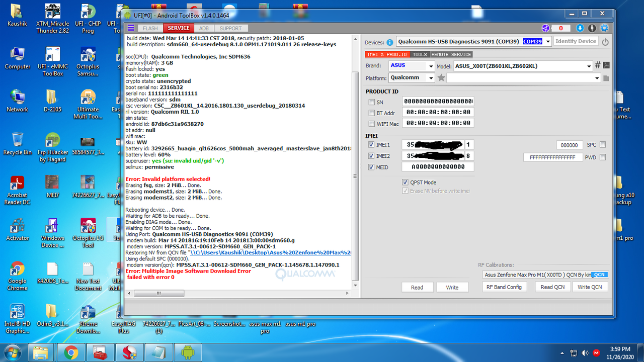Image resolution: width=644 pixels, height=362 pixels.
Task: Uncheck the MEID checkbox
Action: pos(371,167)
